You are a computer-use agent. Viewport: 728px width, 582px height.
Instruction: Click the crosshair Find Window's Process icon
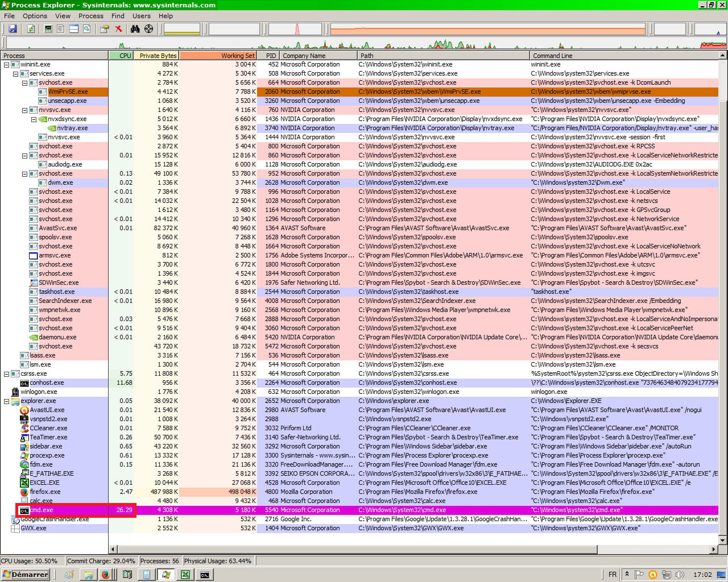(x=148, y=29)
